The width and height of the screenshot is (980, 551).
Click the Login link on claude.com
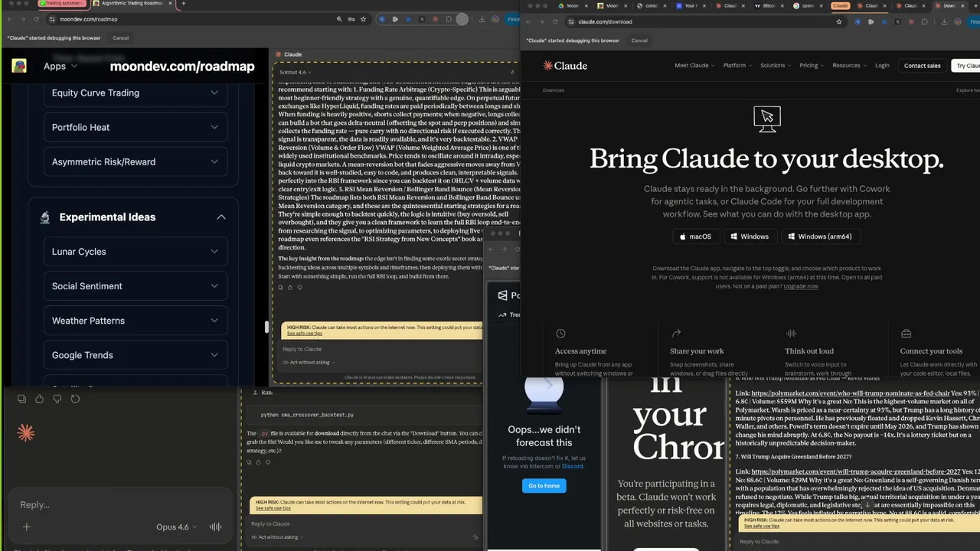click(882, 66)
